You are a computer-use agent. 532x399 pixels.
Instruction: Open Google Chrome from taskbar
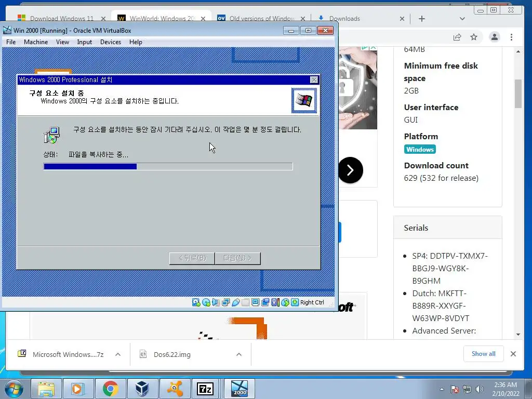point(110,389)
